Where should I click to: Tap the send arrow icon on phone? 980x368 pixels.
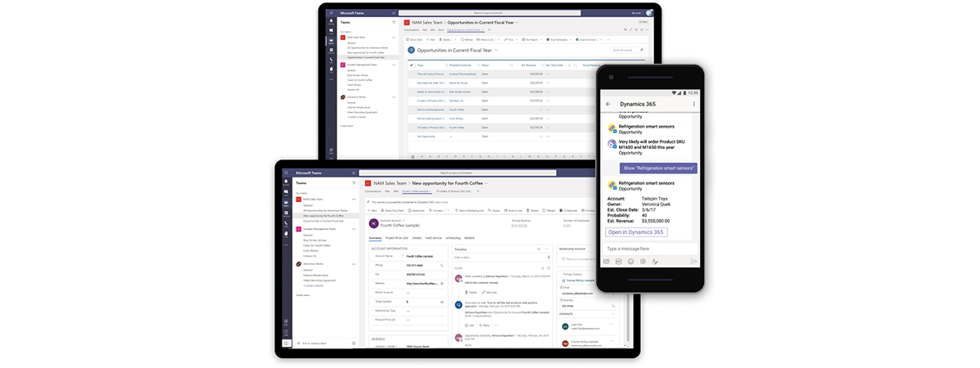694,261
